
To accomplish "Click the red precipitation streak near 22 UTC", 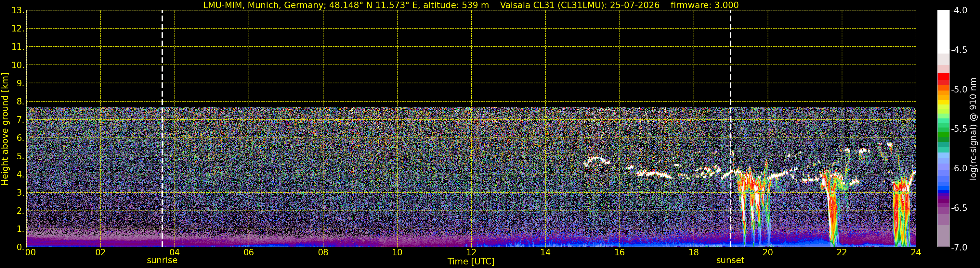I will tap(833, 209).
